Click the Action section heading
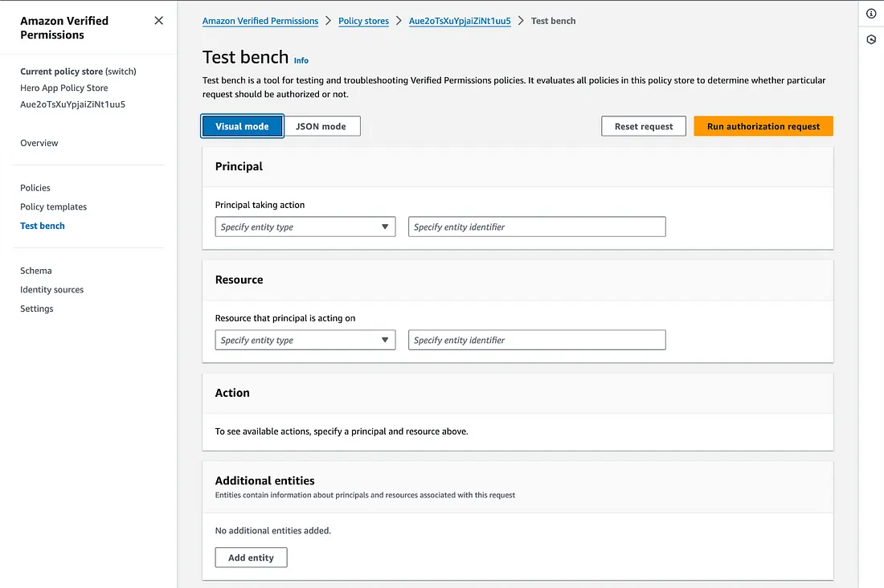884x588 pixels. [x=232, y=393]
